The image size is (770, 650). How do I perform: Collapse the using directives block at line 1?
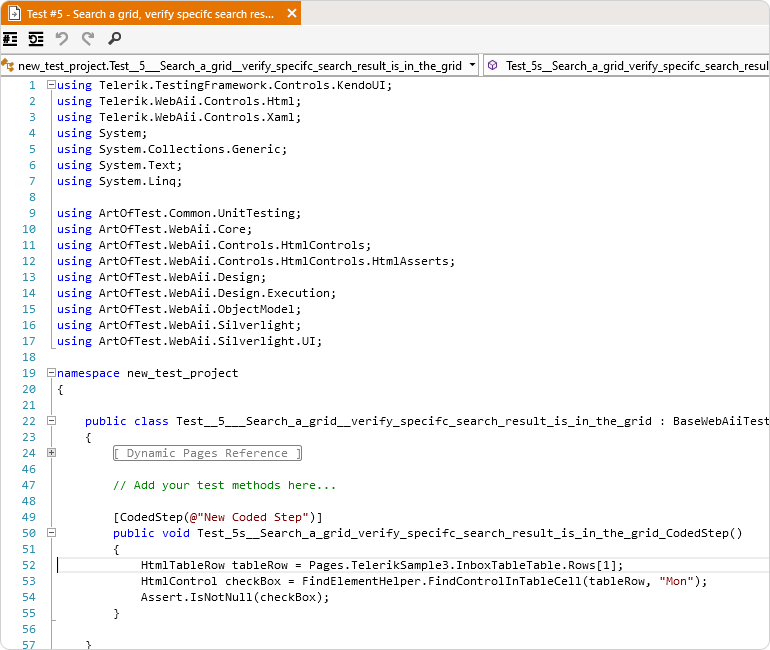(x=51, y=85)
